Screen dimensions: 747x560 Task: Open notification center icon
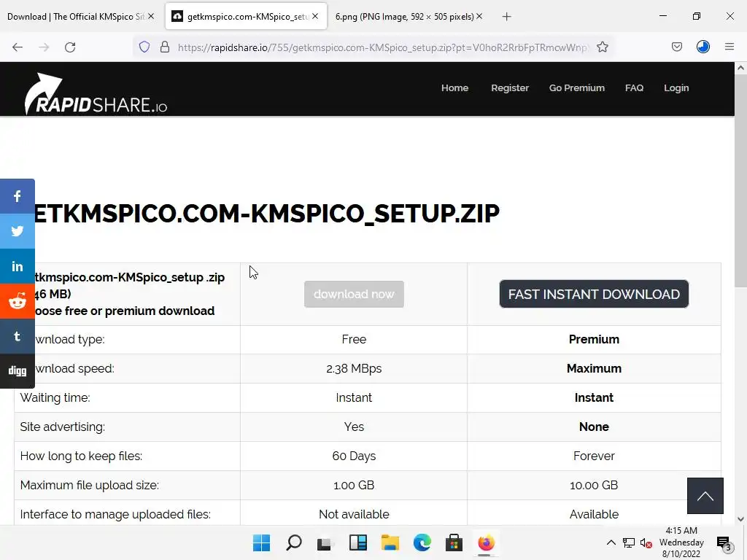(x=724, y=542)
